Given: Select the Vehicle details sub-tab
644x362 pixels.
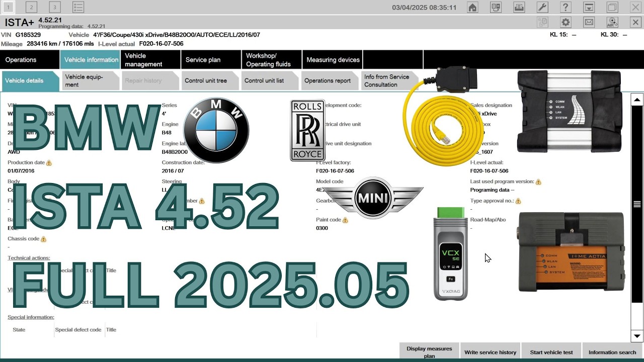Looking at the screenshot, I should click(30, 80).
